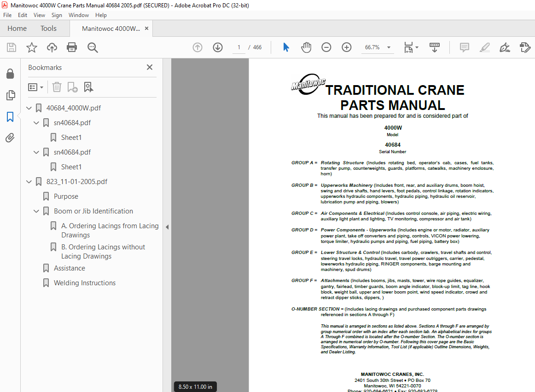This screenshot has height=392, width=535.
Task: Switch to the Home tab
Action: [x=17, y=28]
